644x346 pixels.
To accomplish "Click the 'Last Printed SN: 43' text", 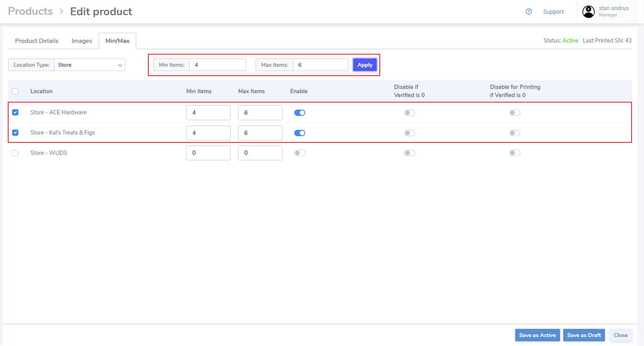I will [x=607, y=41].
